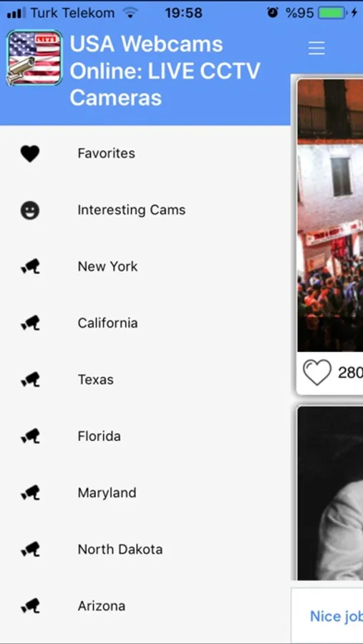Open Interesting Cams menu entry

145,210
